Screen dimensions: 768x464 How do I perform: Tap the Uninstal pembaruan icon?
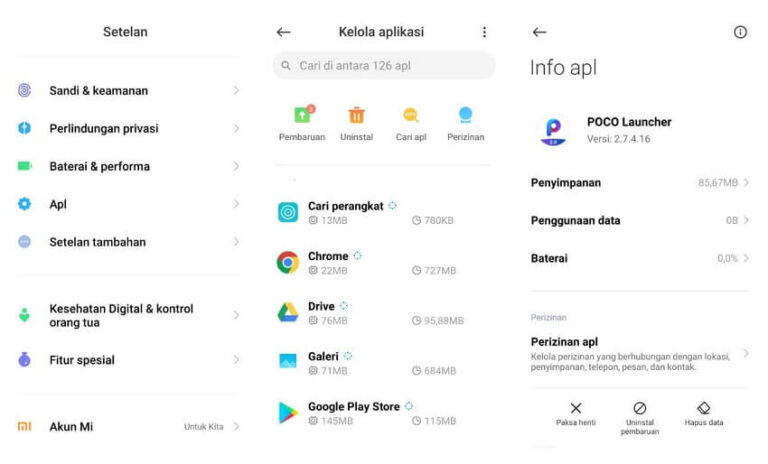(x=640, y=408)
